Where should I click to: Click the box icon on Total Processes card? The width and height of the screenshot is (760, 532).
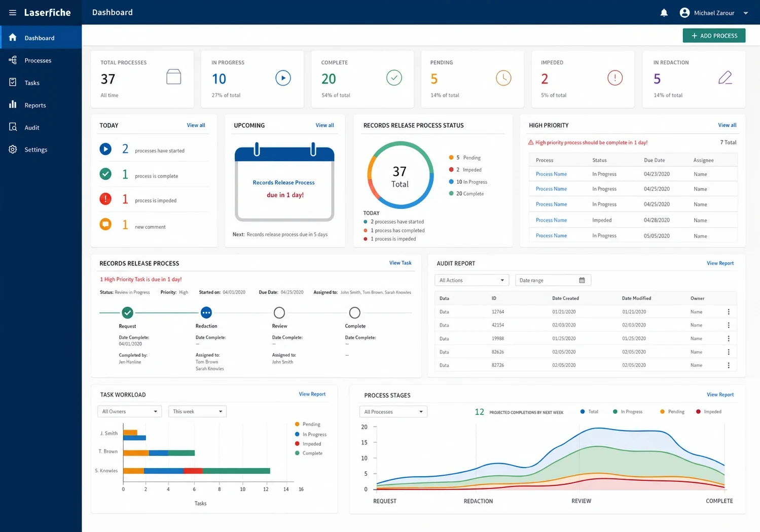point(173,77)
